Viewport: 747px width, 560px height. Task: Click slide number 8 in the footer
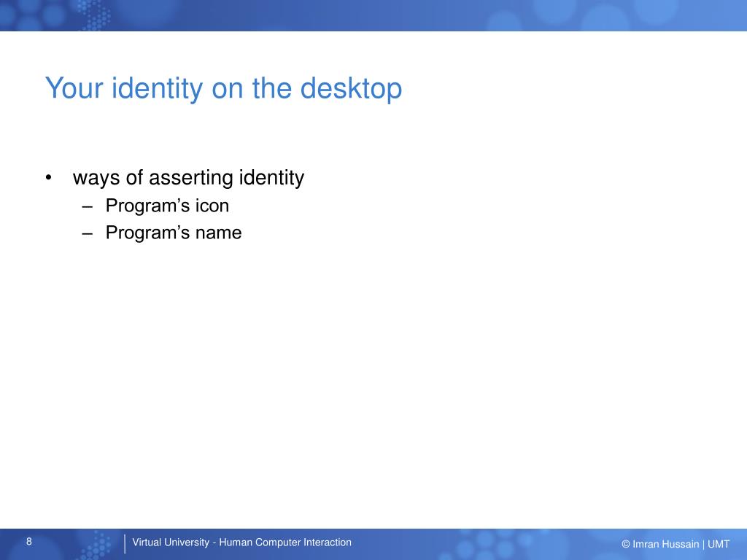(x=29, y=542)
